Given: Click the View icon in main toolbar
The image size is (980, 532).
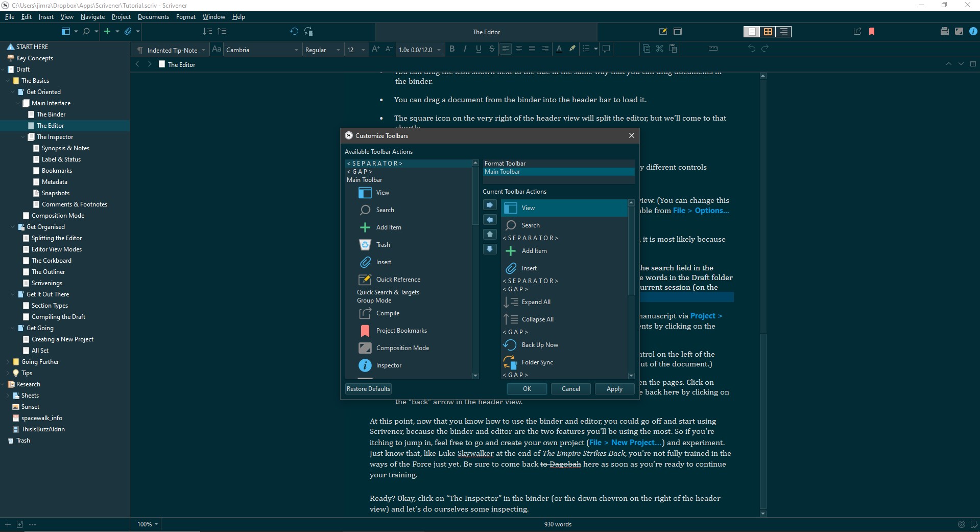Looking at the screenshot, I should click(65, 31).
